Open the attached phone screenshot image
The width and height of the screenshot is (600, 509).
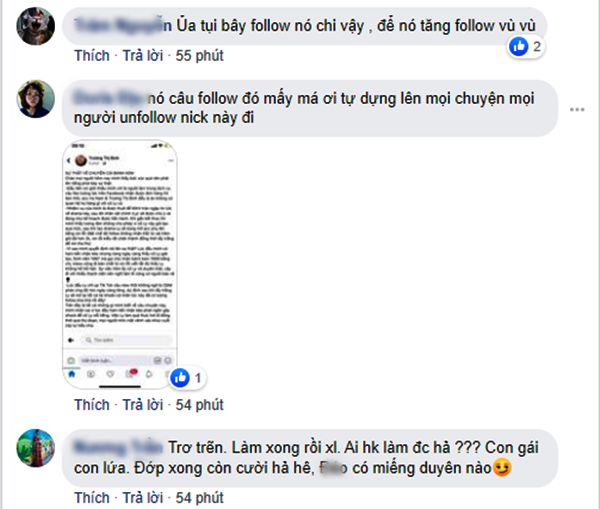120,264
